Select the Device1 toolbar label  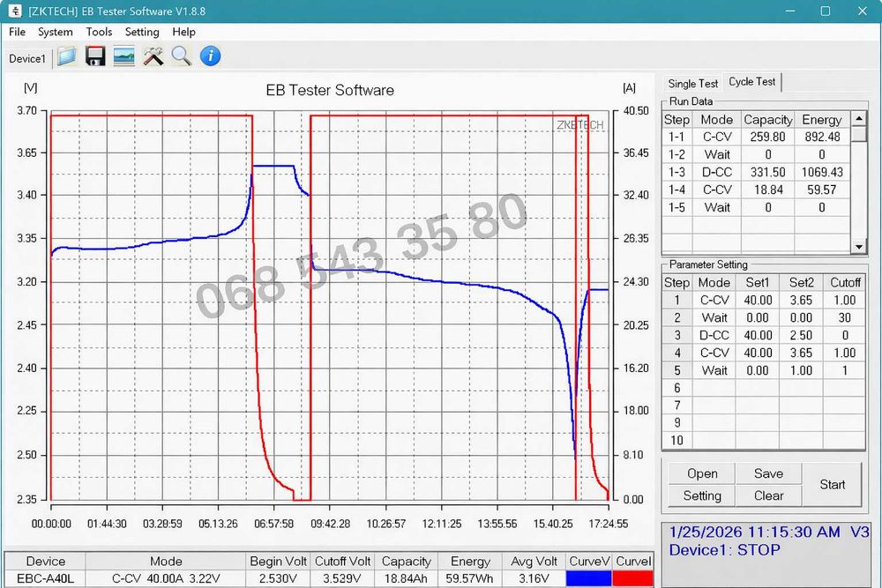click(x=27, y=58)
